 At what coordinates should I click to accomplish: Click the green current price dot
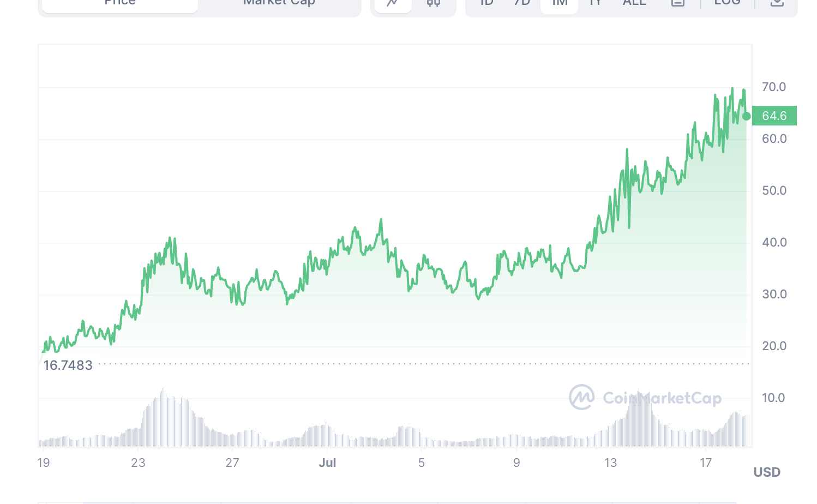(746, 116)
